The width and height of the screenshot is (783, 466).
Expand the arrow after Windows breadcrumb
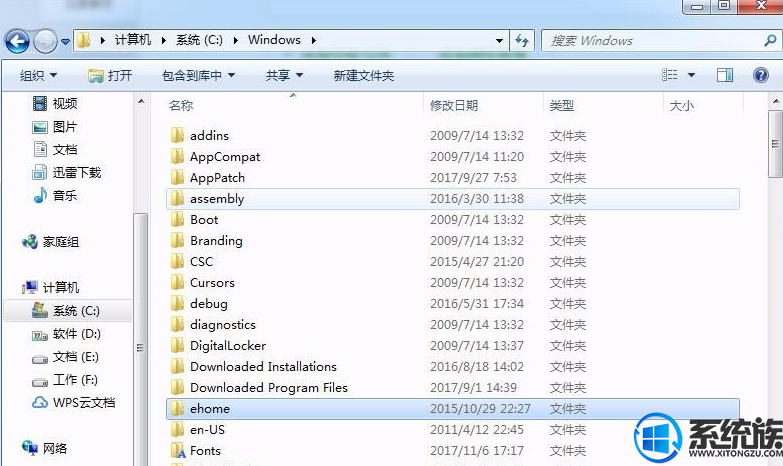(314, 40)
